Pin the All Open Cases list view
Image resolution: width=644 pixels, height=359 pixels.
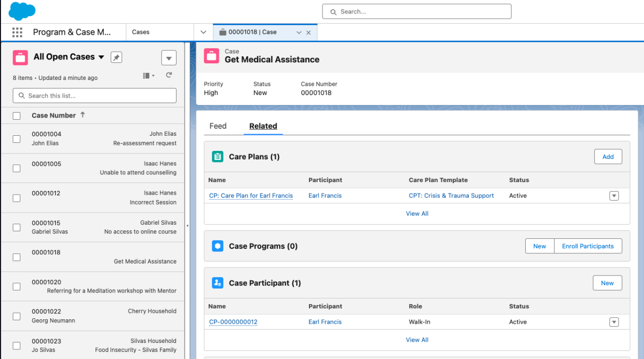(116, 57)
